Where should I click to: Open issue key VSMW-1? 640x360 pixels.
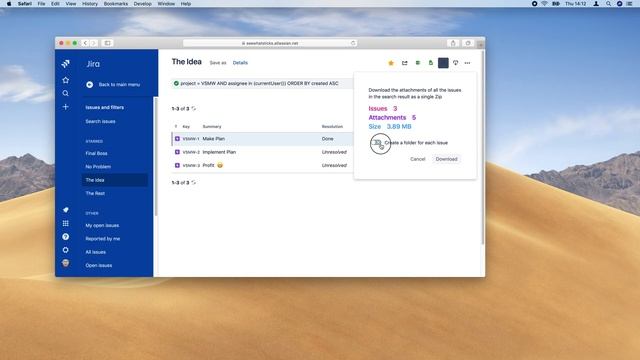point(191,139)
